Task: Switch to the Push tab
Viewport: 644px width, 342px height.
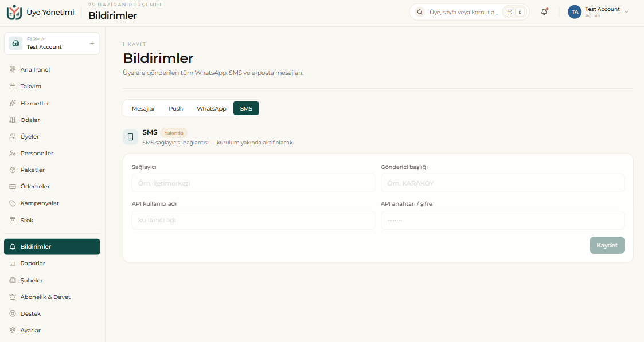Action: 176,108
